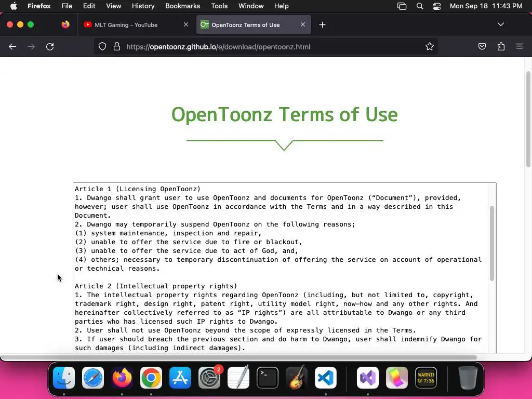Click the OpenToonz Terms of Use heading

tap(284, 114)
